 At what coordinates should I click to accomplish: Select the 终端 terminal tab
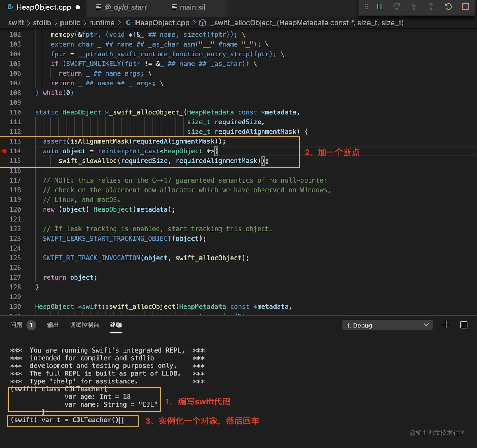(x=116, y=325)
